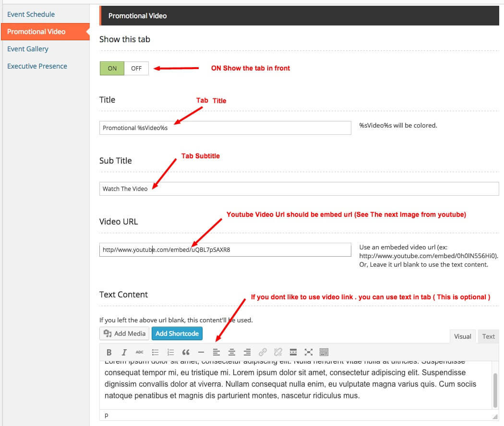Switch editor to the Text tab

pos(488,336)
